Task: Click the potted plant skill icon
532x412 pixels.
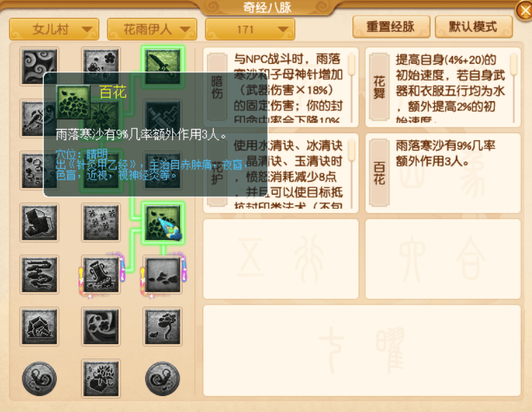Action: (101, 379)
